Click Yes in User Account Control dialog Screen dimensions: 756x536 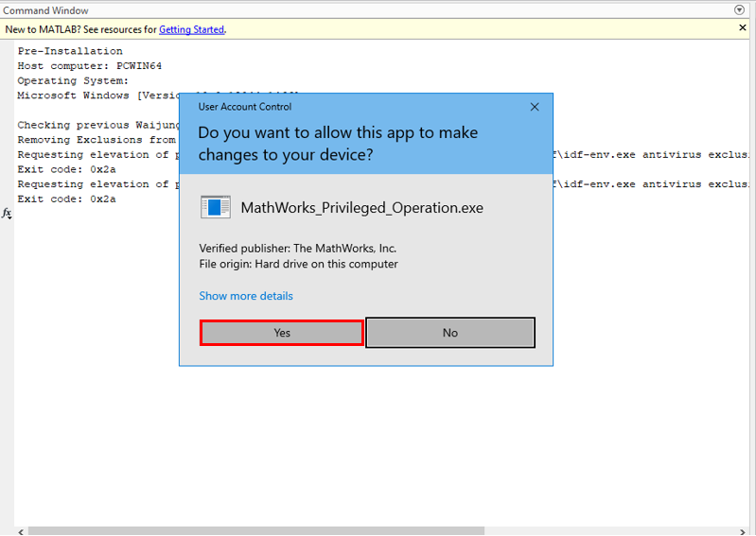[282, 333]
